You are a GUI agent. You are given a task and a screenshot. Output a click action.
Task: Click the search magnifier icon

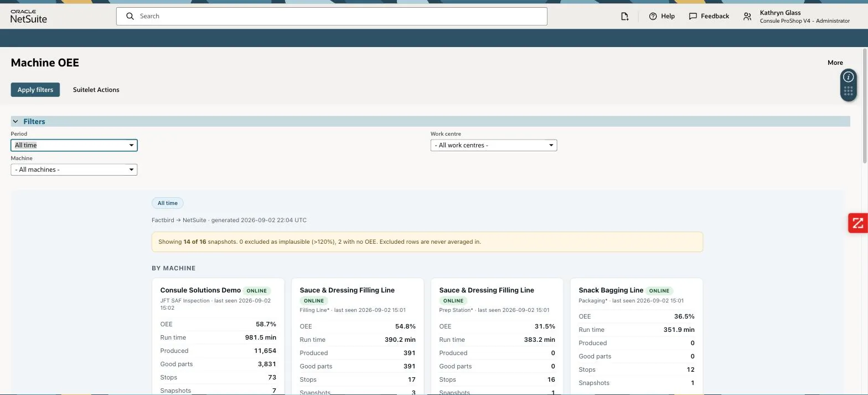[x=130, y=16]
